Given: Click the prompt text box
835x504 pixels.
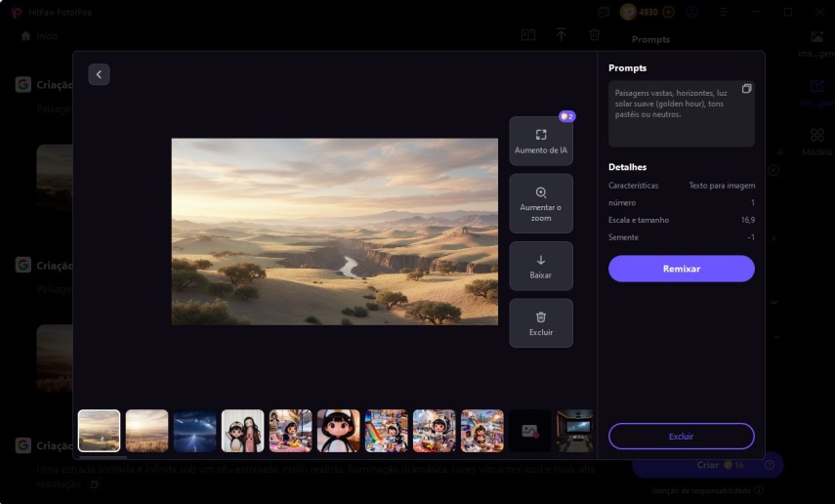Looking at the screenshot, I should pos(681,113).
